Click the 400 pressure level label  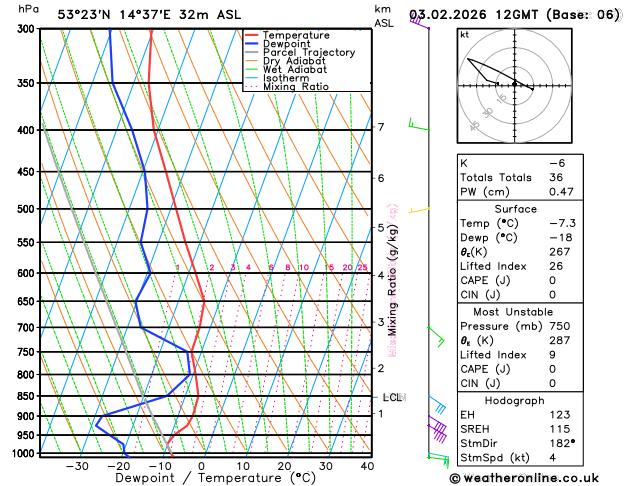28,130
